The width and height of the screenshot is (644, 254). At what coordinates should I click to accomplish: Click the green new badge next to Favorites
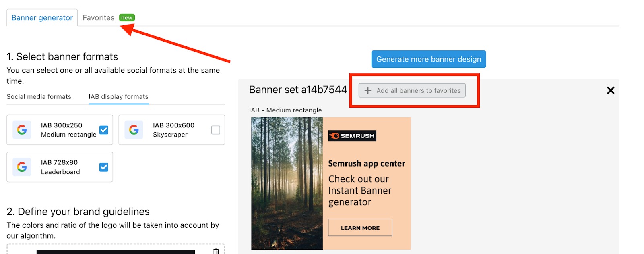tap(127, 18)
